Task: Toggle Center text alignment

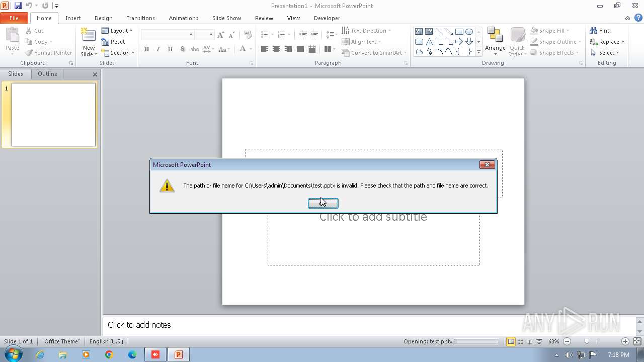Action: 276,49
